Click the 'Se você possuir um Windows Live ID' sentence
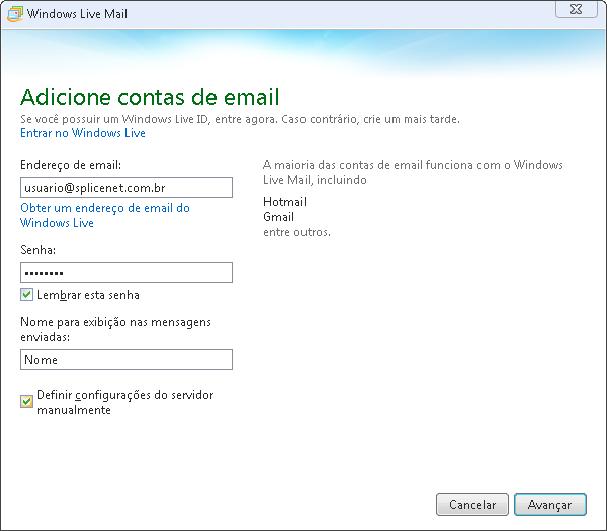This screenshot has height=531, width=607. point(240,119)
